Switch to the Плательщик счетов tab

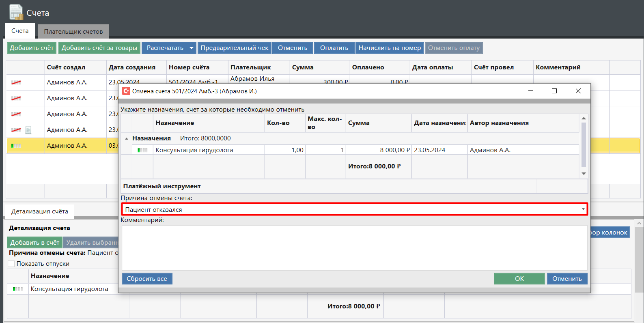73,31
